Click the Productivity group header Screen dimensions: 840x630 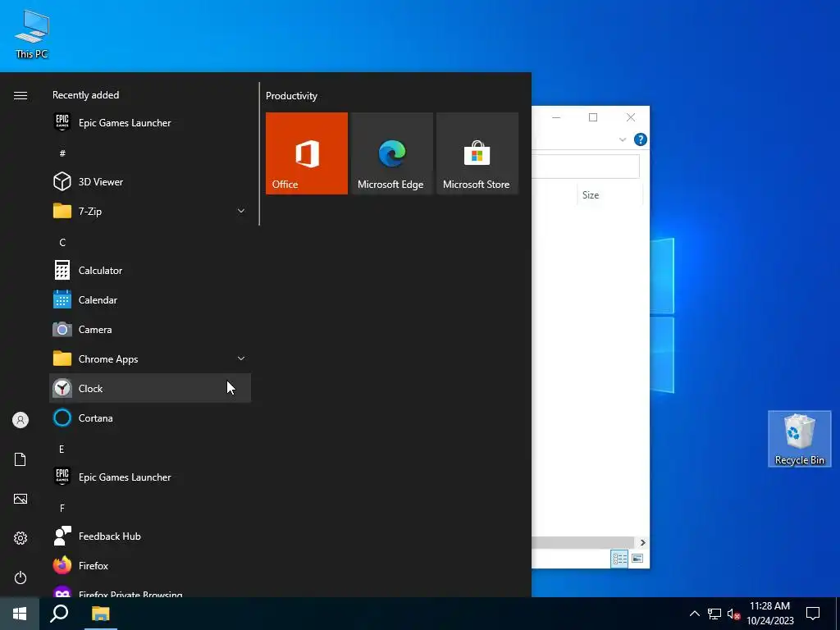[x=291, y=96]
